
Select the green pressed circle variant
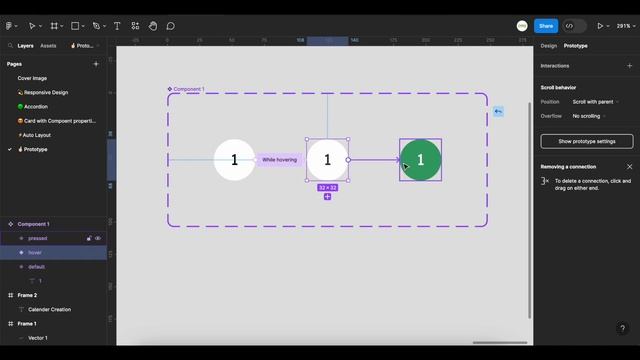pos(420,160)
